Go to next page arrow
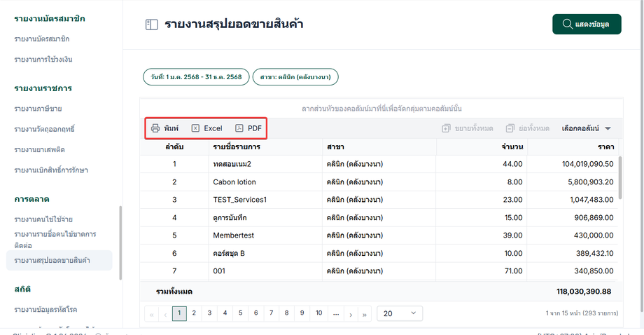The image size is (644, 335). 351,315
